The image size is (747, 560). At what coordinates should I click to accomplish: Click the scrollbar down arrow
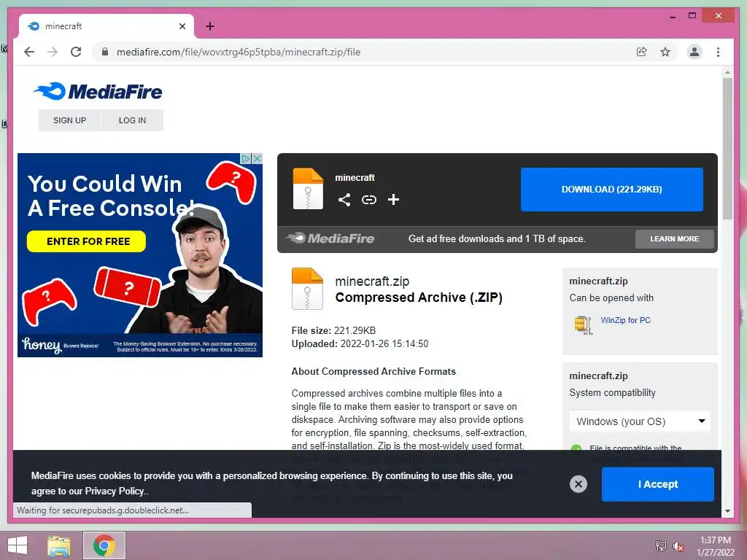click(727, 511)
